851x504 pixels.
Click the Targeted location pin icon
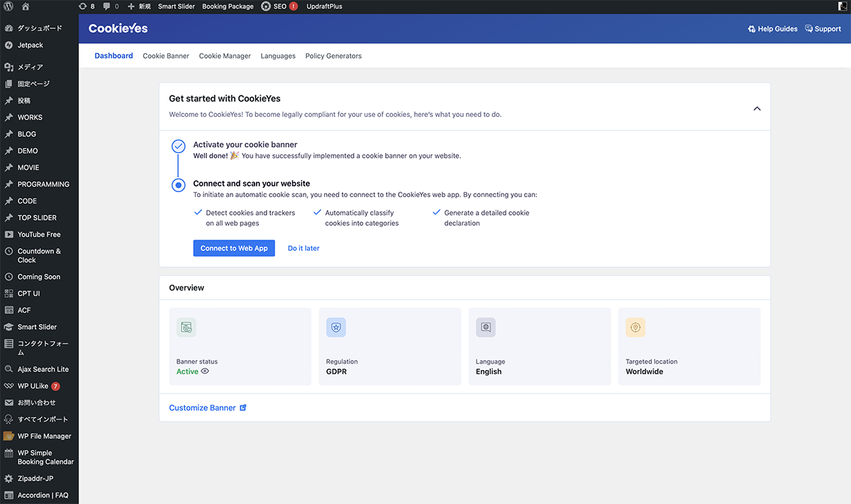coord(635,327)
